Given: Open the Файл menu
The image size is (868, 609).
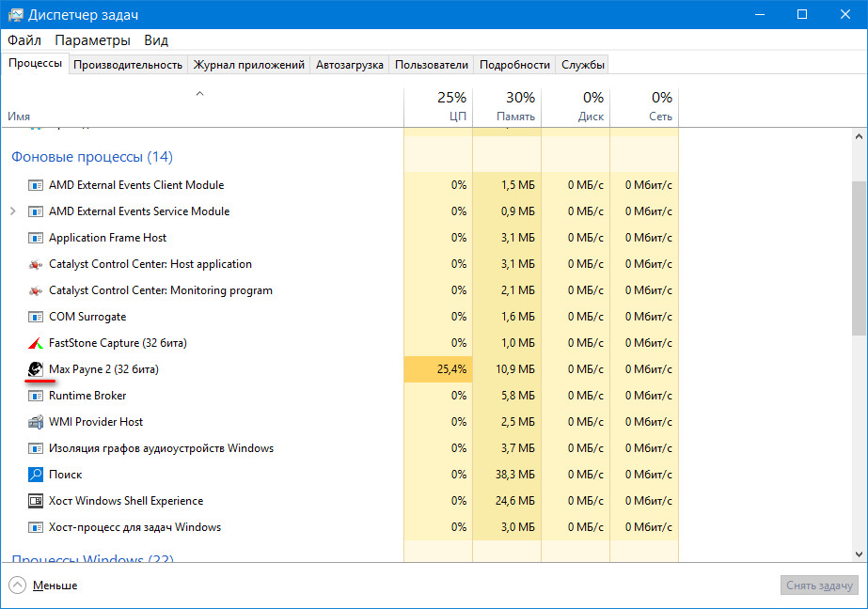Looking at the screenshot, I should [24, 40].
